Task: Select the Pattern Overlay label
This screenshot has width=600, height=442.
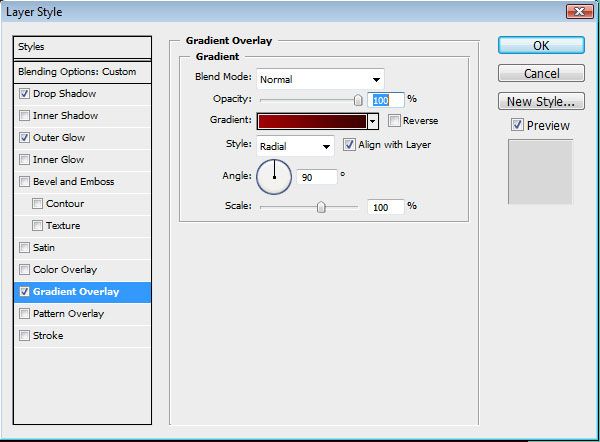Action: point(68,314)
